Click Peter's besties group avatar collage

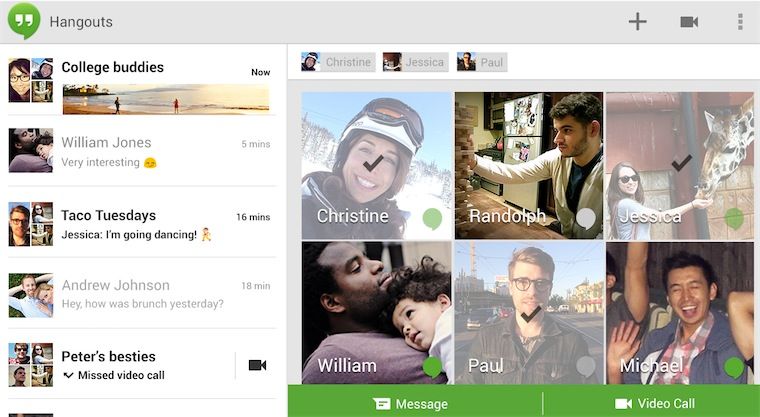tap(31, 365)
